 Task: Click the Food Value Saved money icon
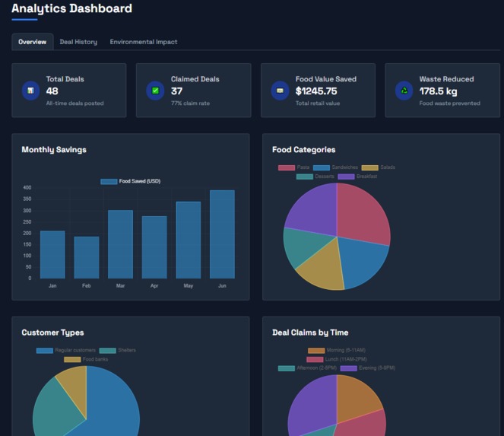point(280,91)
